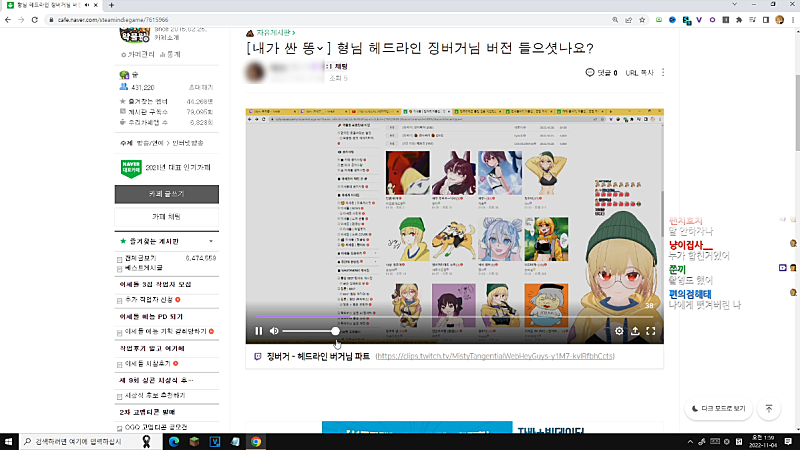Seek along the purple video progress bar
800x450 pixels.
click(454, 317)
